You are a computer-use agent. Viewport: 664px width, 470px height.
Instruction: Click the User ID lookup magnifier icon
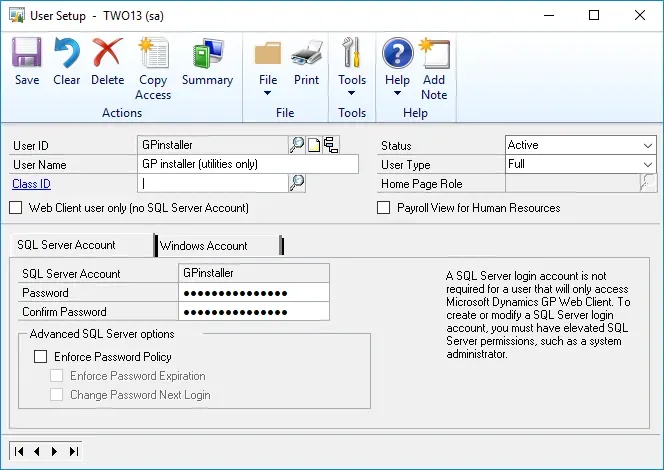pos(297,145)
